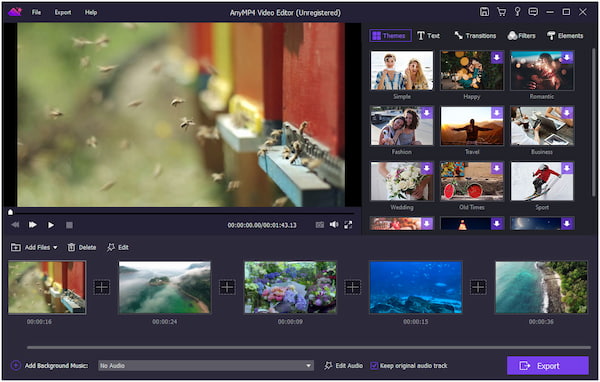The height and width of the screenshot is (382, 600).
Task: Open the feedback chat icon
Action: 533,12
